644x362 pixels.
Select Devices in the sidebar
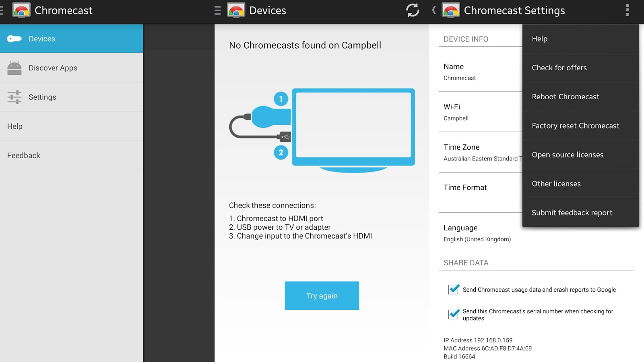[72, 39]
